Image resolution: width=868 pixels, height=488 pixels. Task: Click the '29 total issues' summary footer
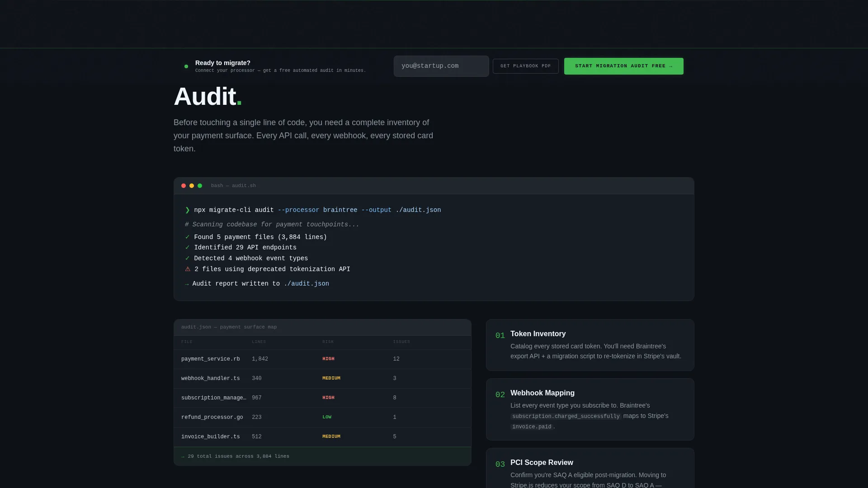[322, 456]
